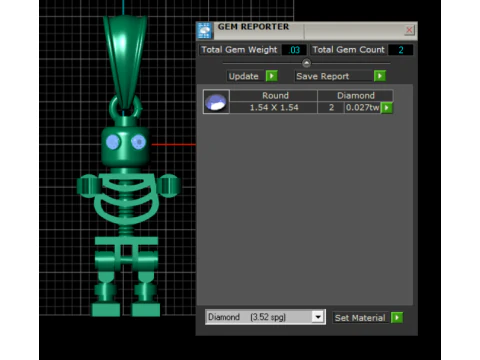Select the round gem thumbnail

(216, 102)
